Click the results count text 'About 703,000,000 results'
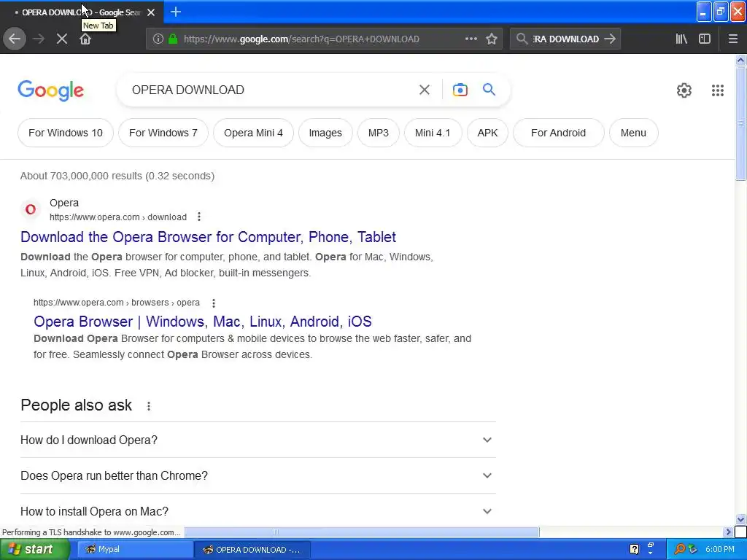747x560 pixels. point(81,176)
